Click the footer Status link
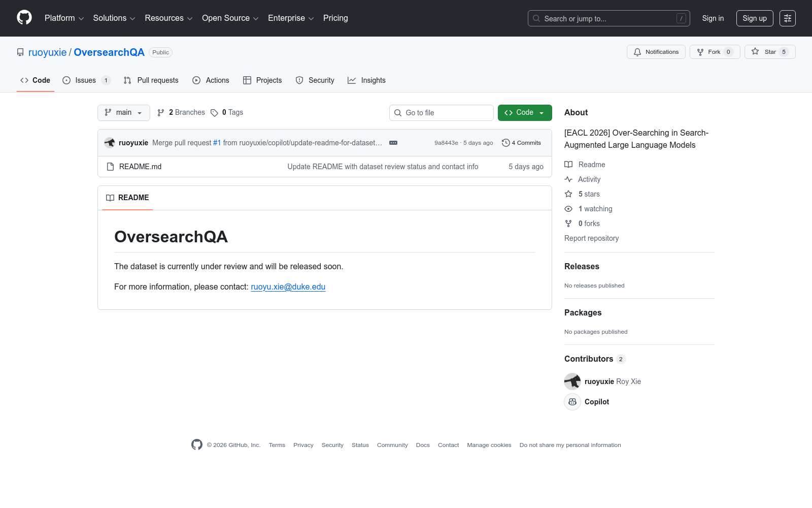 (360, 445)
